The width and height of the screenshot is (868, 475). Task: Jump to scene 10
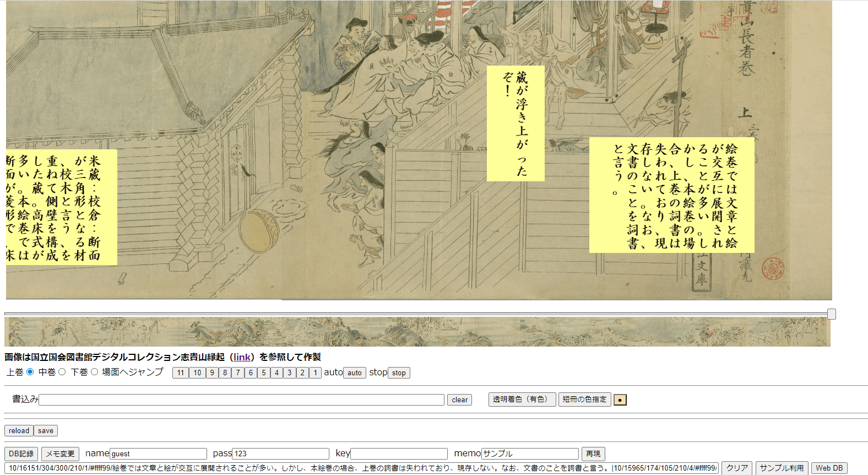(197, 373)
